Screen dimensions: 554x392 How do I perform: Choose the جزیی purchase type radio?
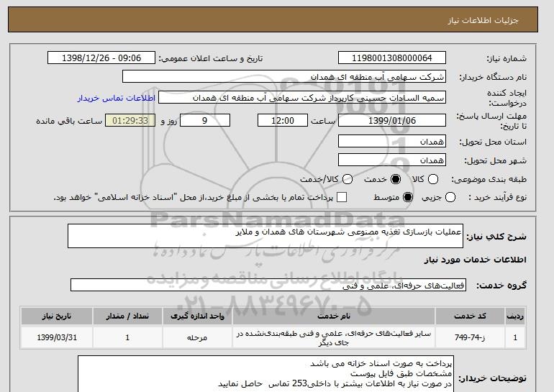coord(450,197)
